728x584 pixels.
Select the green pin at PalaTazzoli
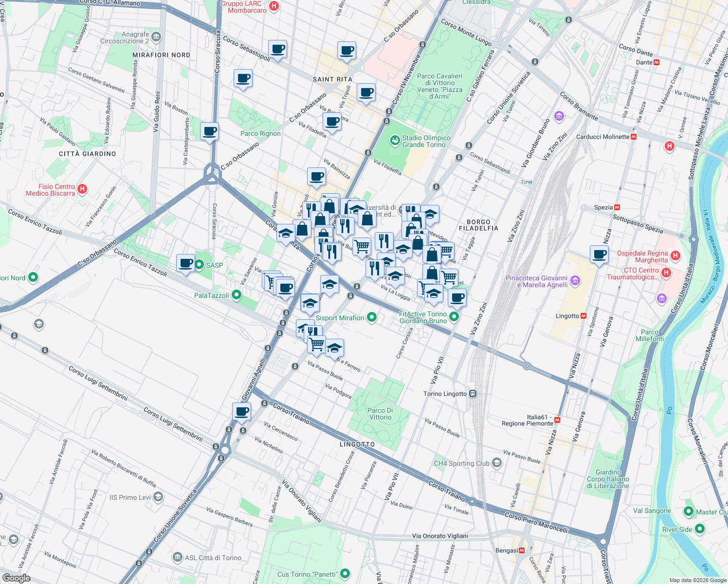coord(236,294)
